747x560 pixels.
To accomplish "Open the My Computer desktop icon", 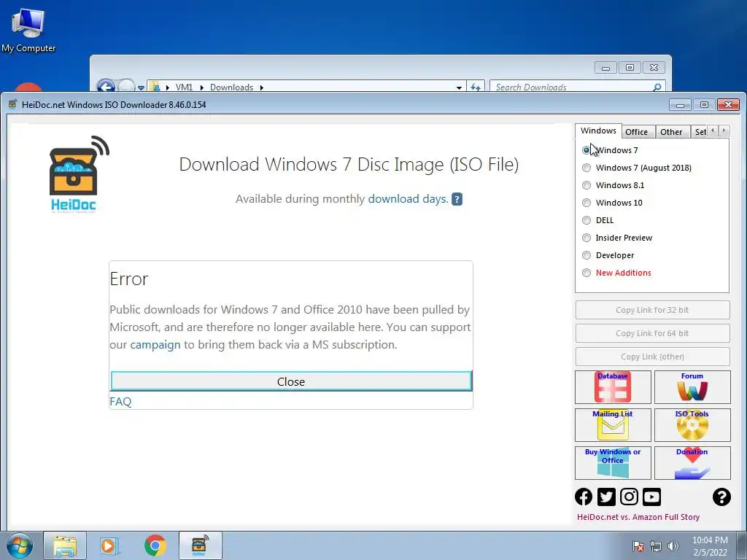I will [28, 29].
